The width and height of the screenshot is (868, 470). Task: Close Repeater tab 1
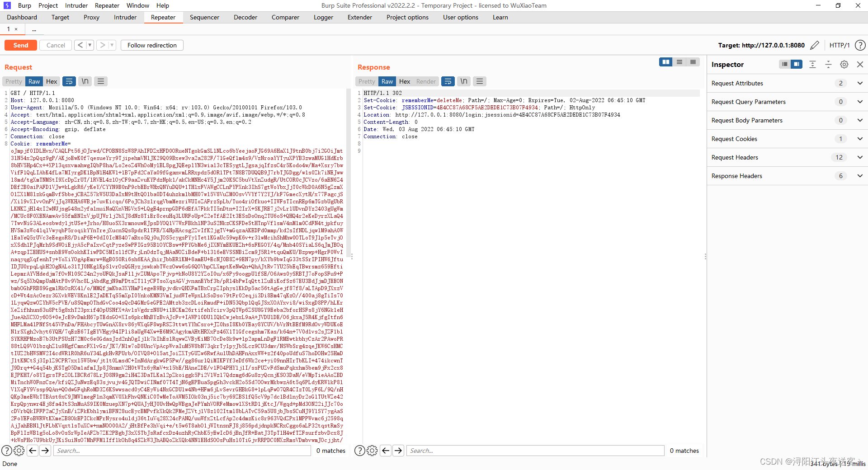(x=16, y=29)
